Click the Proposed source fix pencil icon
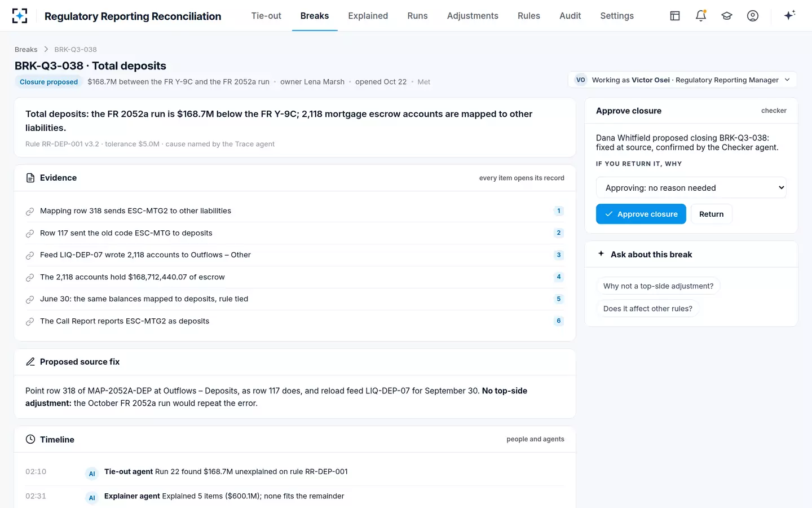The image size is (812, 508). click(x=30, y=362)
